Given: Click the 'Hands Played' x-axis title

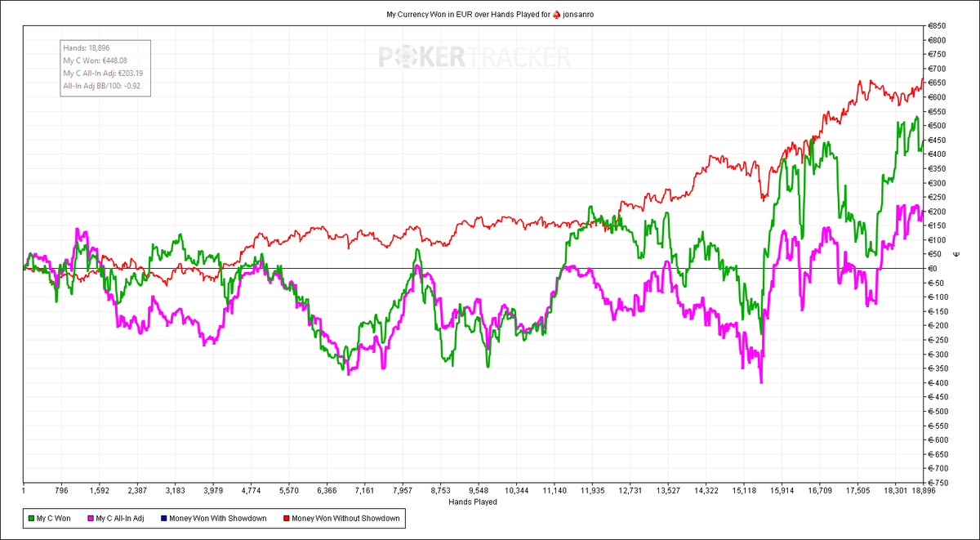Looking at the screenshot, I should click(473, 502).
